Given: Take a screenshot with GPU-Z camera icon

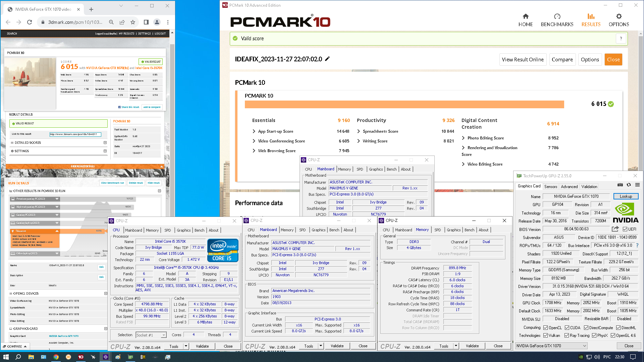Looking at the screenshot, I should [x=620, y=185].
